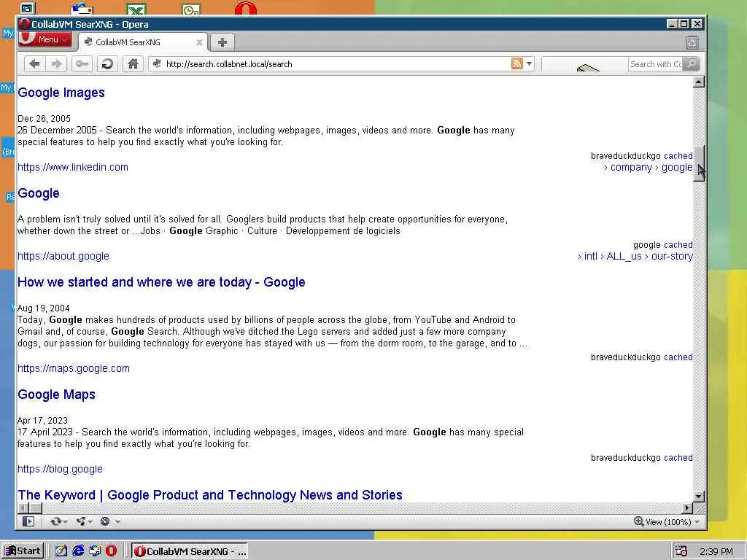Image resolution: width=747 pixels, height=560 pixels.
Task: Open the red Opera Menu button
Action: click(44, 39)
